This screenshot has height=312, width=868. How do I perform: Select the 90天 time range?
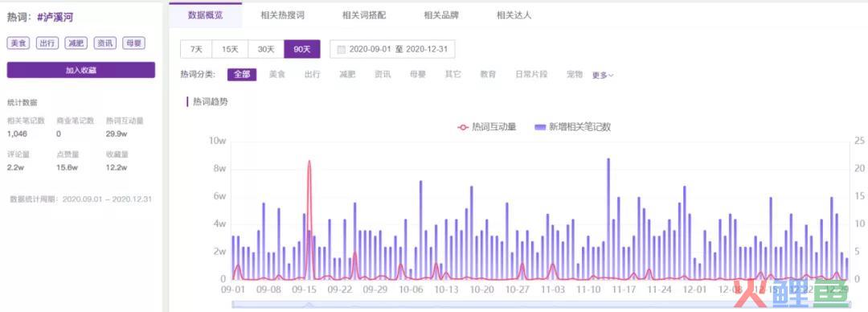click(302, 49)
